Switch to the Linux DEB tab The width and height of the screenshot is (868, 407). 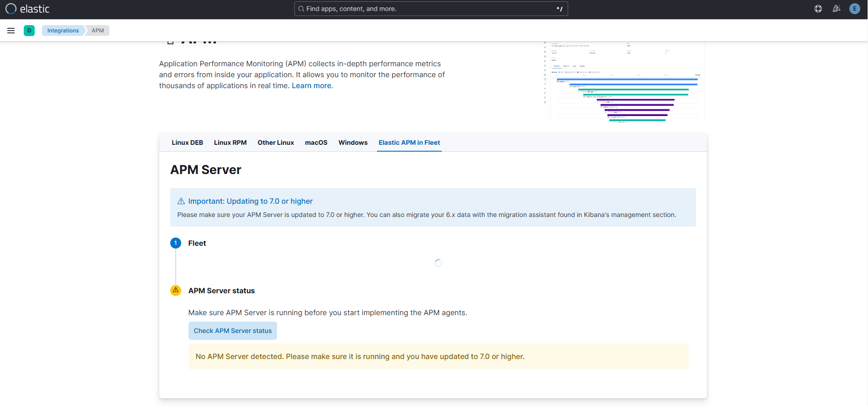[188, 143]
